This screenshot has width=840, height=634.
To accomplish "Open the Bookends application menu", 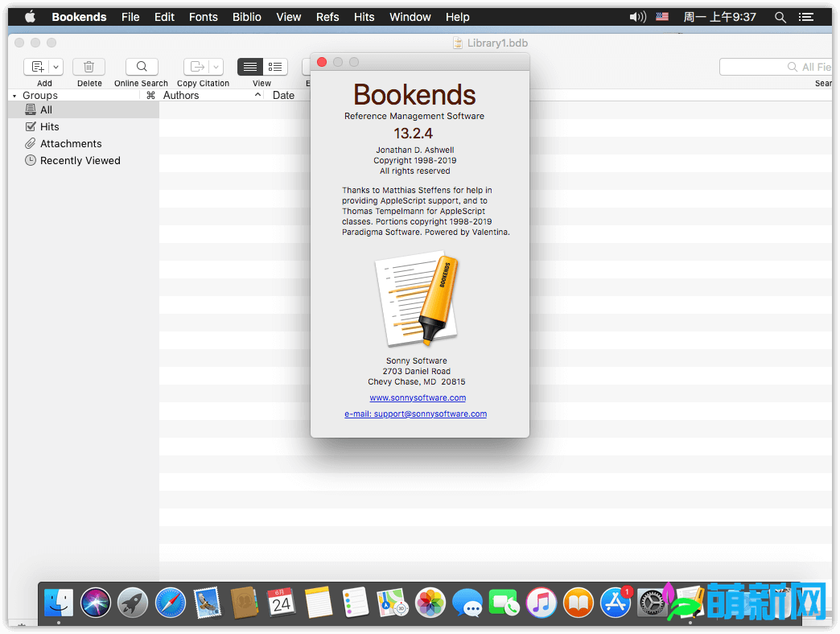I will [x=80, y=17].
